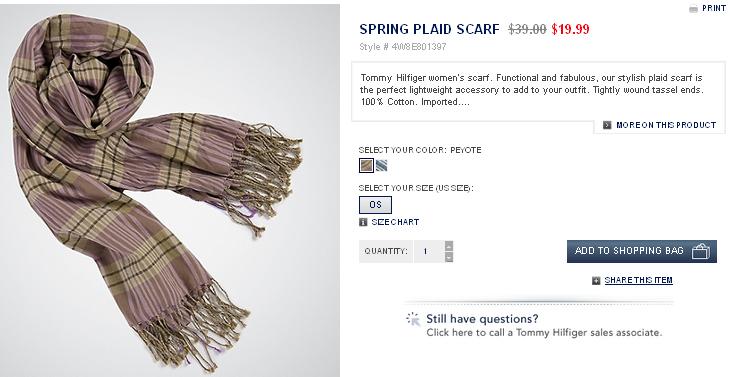Click the Still have questions heading
The height and width of the screenshot is (377, 730).
[482, 319]
